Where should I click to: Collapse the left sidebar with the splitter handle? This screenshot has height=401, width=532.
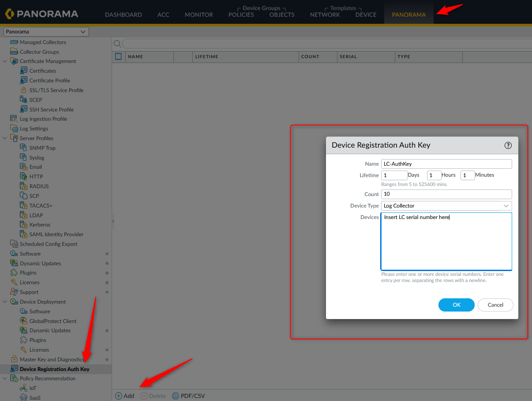113,221
